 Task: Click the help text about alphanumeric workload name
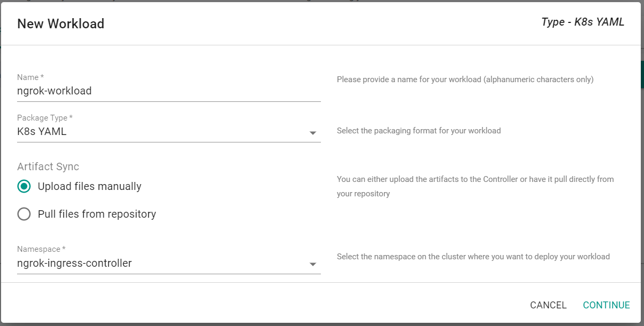pos(465,79)
